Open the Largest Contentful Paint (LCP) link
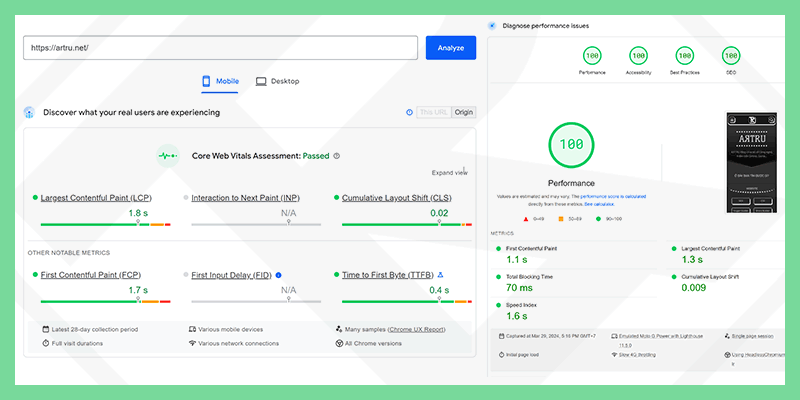Screen dimensions: 800x400 [96, 198]
